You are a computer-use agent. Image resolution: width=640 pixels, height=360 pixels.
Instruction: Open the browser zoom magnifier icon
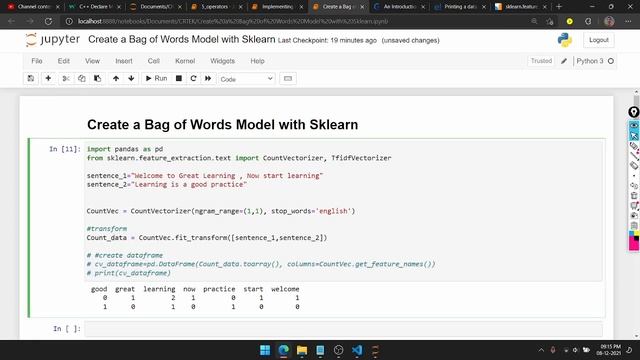534,21
